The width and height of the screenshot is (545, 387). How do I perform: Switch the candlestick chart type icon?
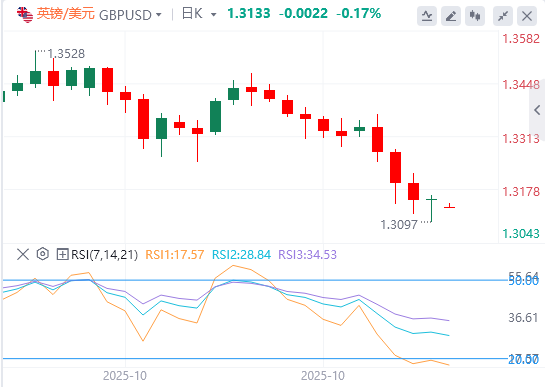tap(475, 16)
